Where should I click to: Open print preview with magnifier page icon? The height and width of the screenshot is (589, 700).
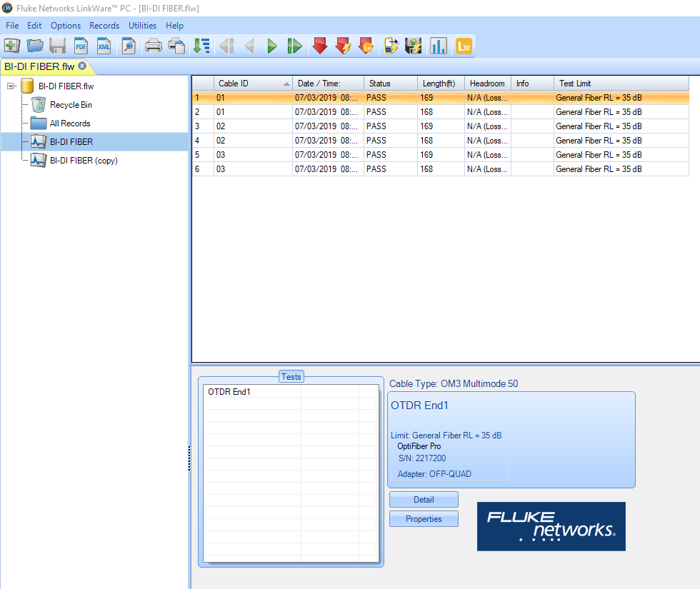click(129, 46)
